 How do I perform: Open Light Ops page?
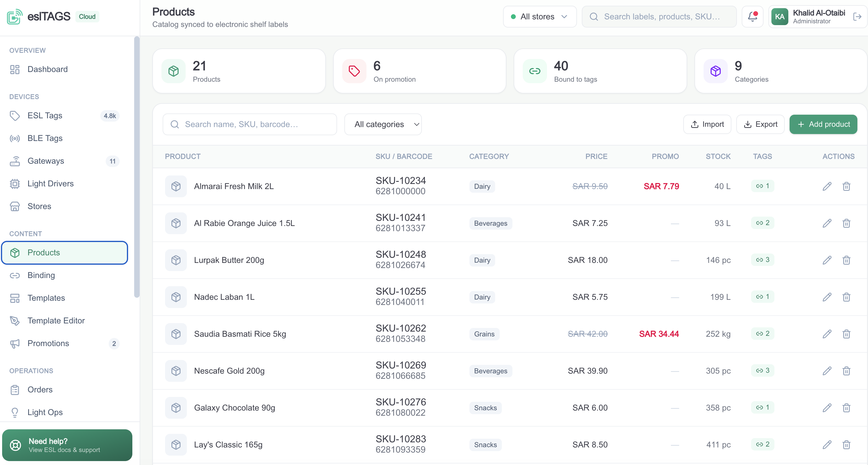[65, 412]
